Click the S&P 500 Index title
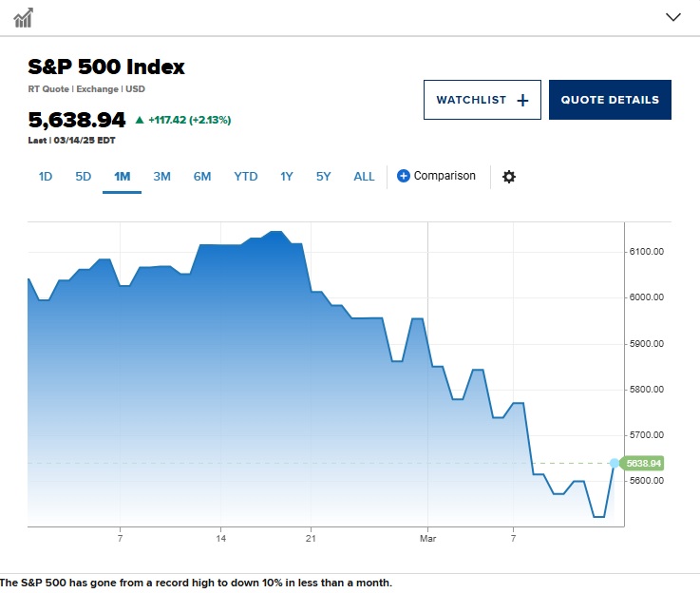The height and width of the screenshot is (593, 700). click(x=106, y=67)
